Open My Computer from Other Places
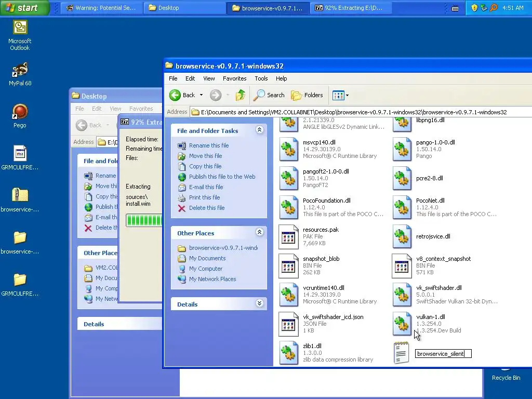The width and height of the screenshot is (532, 399). click(206, 269)
